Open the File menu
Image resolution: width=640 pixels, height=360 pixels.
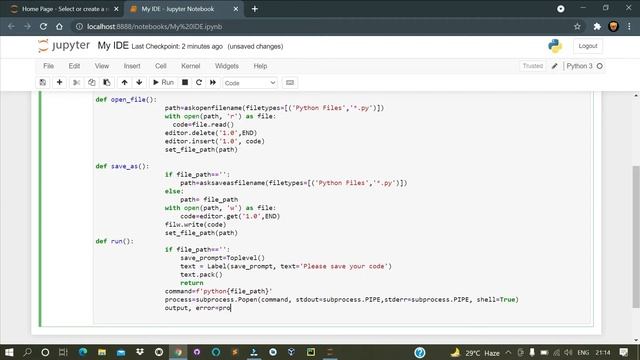click(x=49, y=66)
